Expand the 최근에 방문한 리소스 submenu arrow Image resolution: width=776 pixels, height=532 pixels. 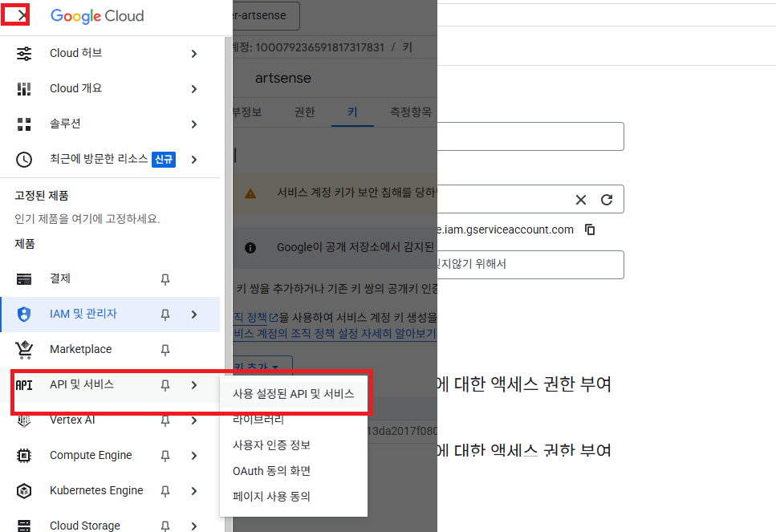pos(194,160)
